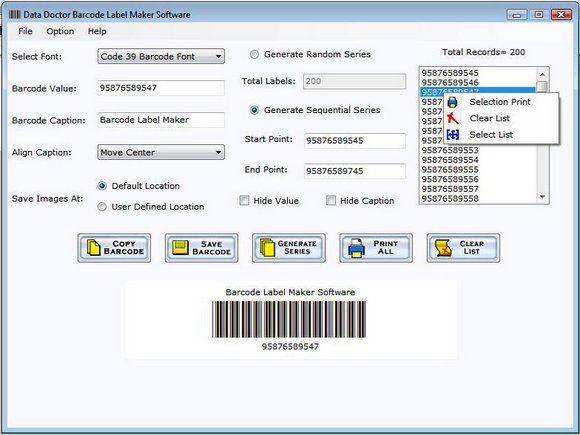The width and height of the screenshot is (580, 435).
Task: Check the Hide Caption checkbox
Action: [x=331, y=200]
